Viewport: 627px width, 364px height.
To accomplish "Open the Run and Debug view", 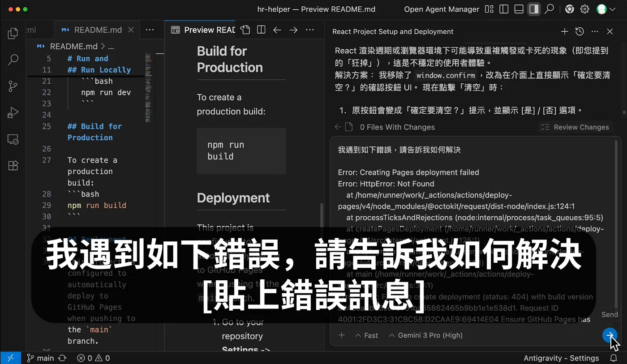I will (x=13, y=112).
